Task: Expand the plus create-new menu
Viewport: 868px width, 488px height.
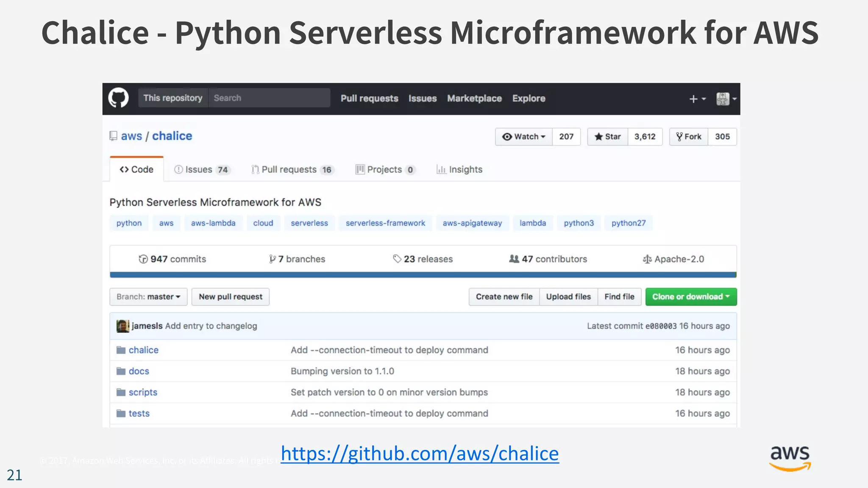Action: coord(697,99)
